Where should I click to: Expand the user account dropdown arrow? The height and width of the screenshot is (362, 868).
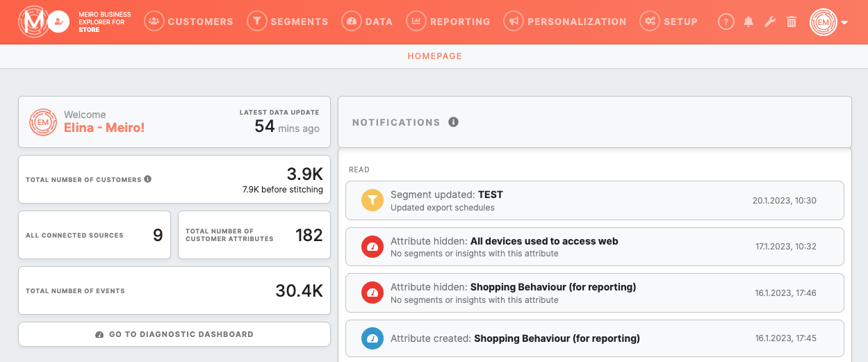tap(844, 23)
